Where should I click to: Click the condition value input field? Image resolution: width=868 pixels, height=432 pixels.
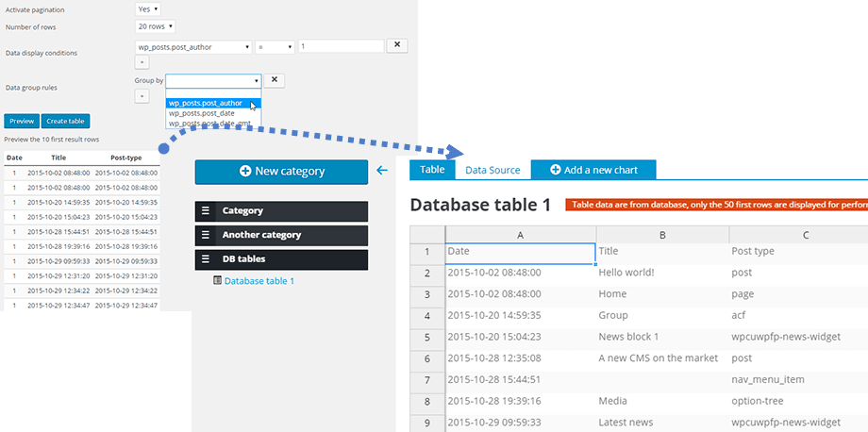coord(341,46)
